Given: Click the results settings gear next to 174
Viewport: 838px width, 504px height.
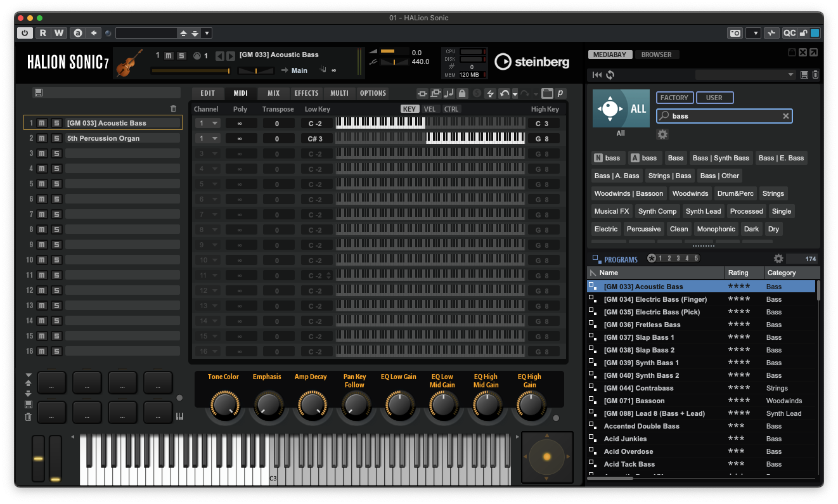Looking at the screenshot, I should click(778, 259).
